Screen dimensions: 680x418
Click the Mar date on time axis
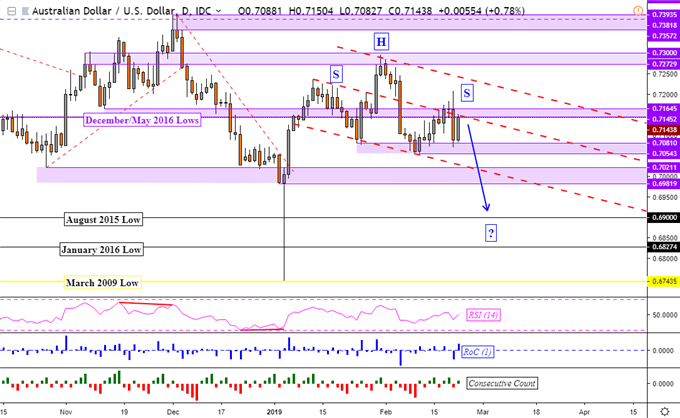pyautogui.click(x=482, y=411)
